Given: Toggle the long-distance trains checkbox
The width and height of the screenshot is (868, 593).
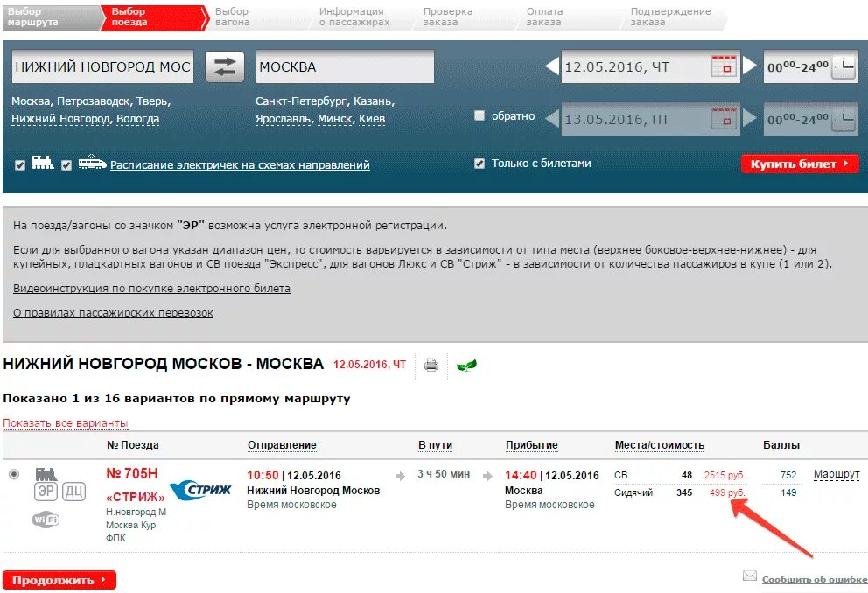Looking at the screenshot, I should pyautogui.click(x=20, y=164).
